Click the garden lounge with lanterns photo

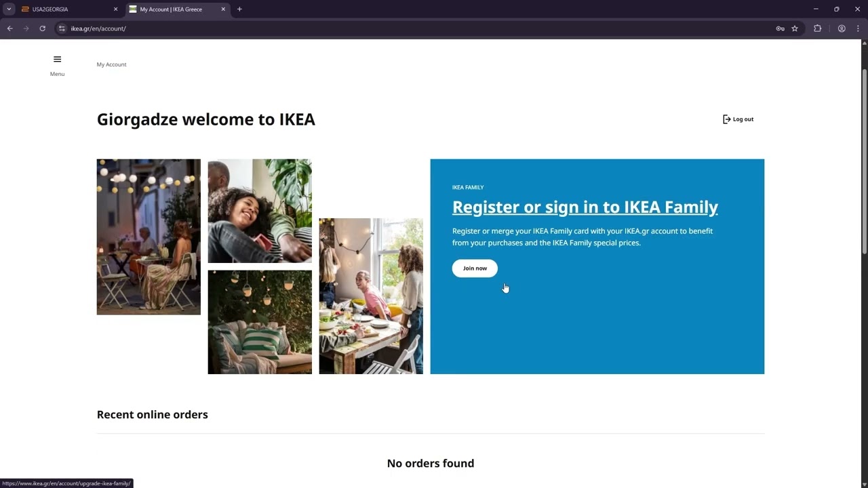point(260,322)
